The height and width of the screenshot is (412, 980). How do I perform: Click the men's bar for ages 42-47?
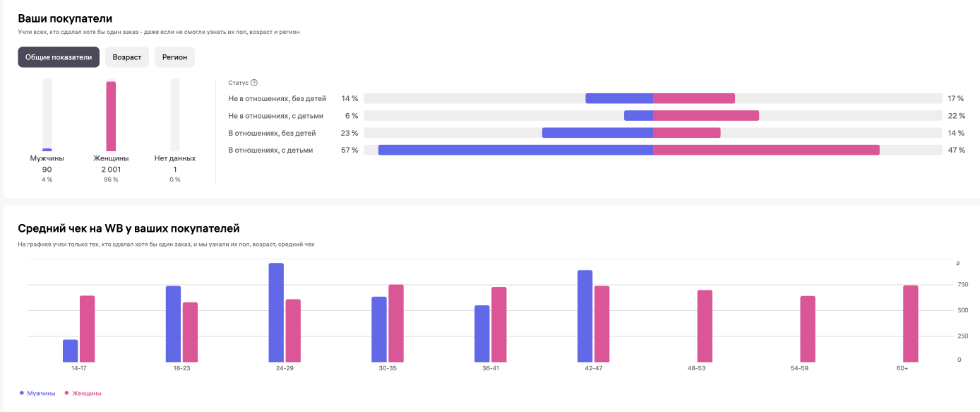point(585,316)
